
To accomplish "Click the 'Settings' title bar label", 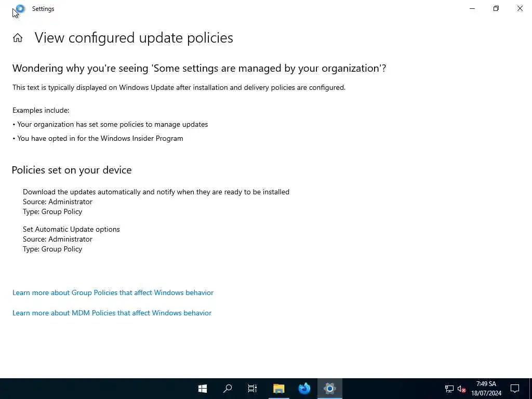I will pyautogui.click(x=43, y=9).
